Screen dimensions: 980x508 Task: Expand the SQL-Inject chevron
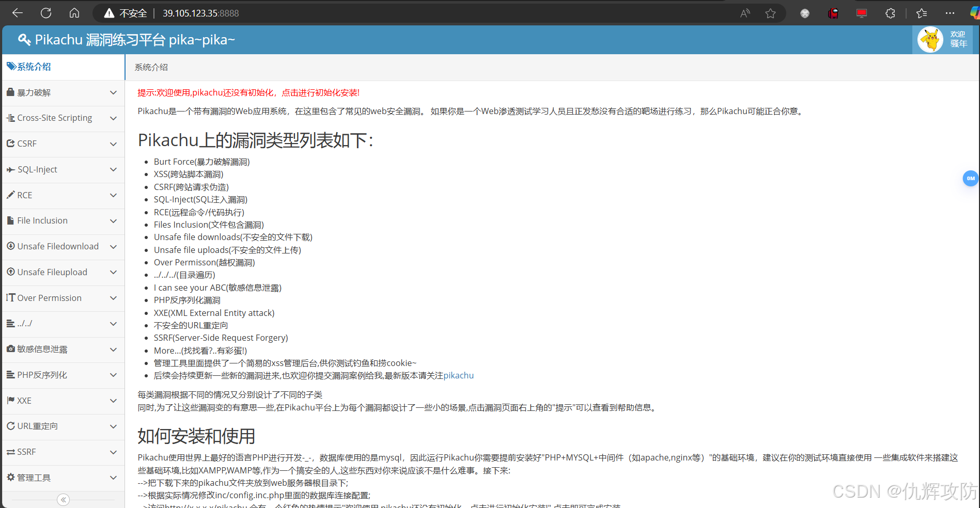[113, 169]
